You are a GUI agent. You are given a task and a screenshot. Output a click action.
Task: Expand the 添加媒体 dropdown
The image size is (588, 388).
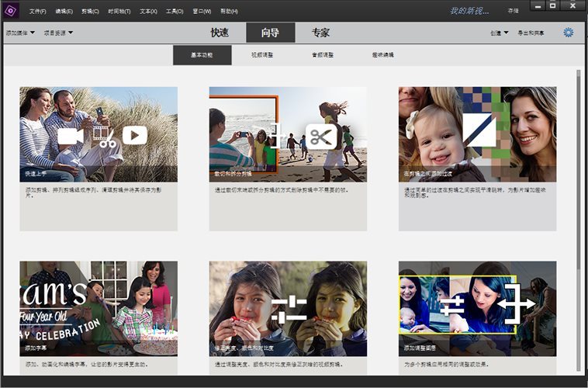[21, 33]
